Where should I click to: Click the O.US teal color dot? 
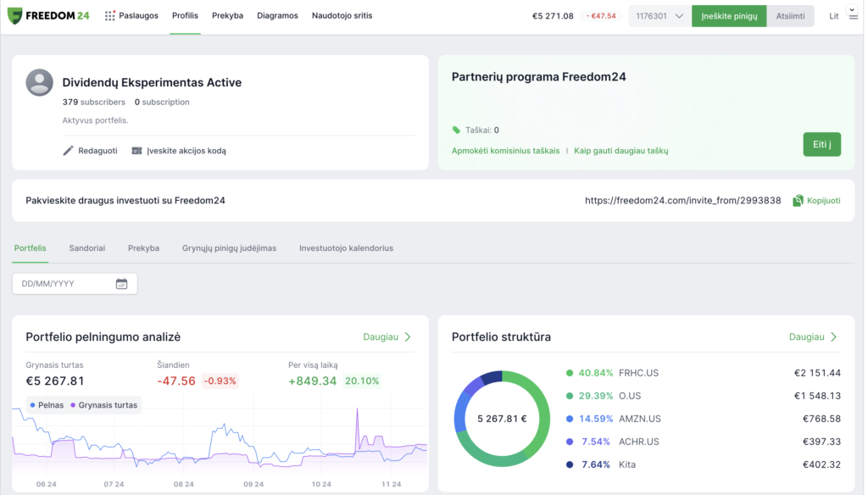(569, 396)
